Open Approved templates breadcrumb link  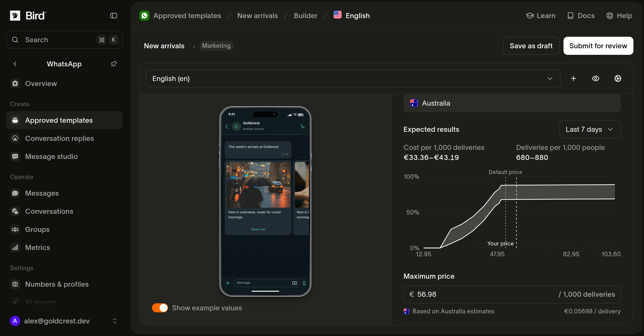(187, 16)
